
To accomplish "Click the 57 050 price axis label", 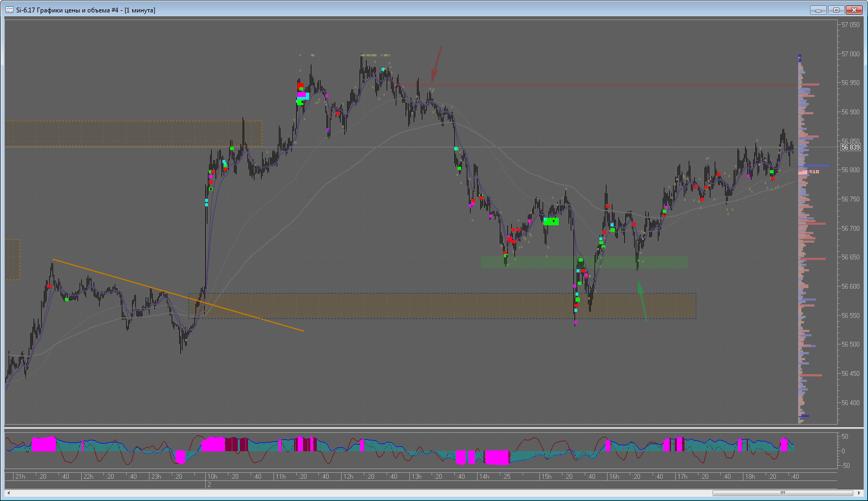I will click(850, 24).
